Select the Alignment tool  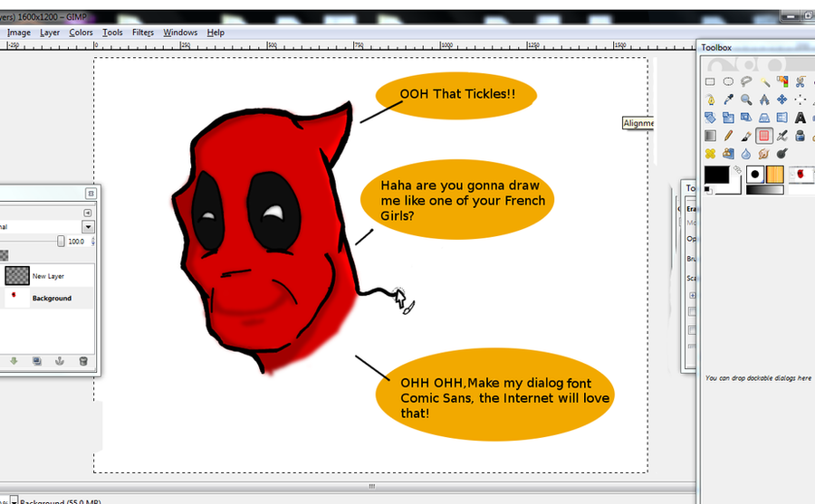point(801,100)
